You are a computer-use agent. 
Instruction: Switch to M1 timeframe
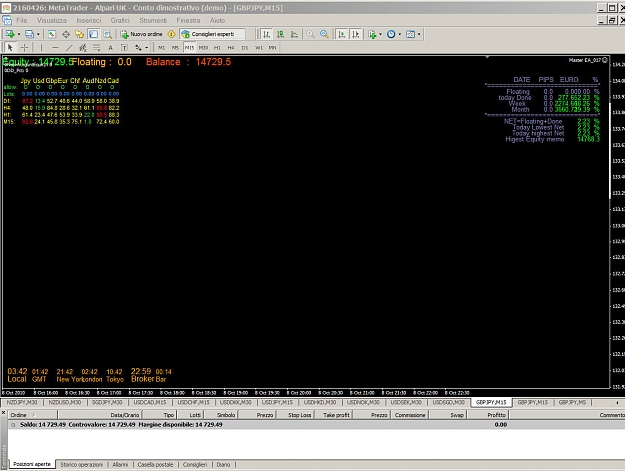click(x=161, y=48)
